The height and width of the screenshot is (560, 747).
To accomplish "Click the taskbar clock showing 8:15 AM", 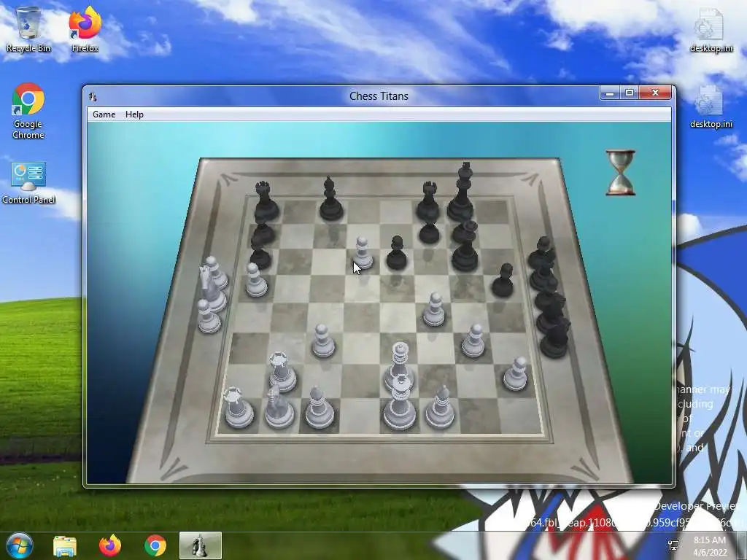I will (710, 545).
